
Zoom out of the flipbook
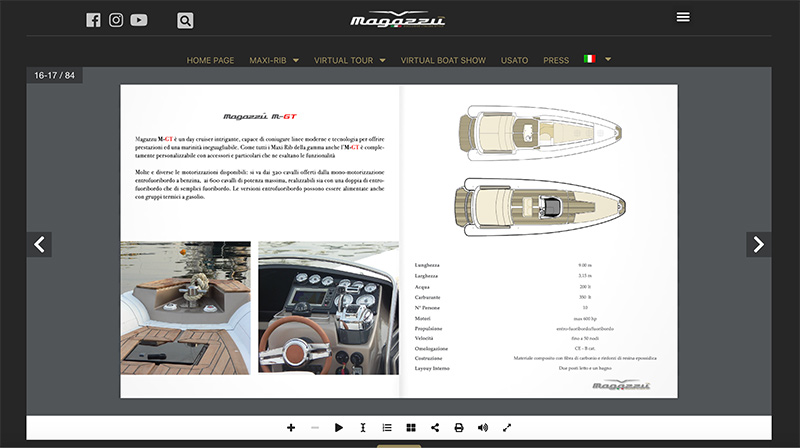click(315, 428)
